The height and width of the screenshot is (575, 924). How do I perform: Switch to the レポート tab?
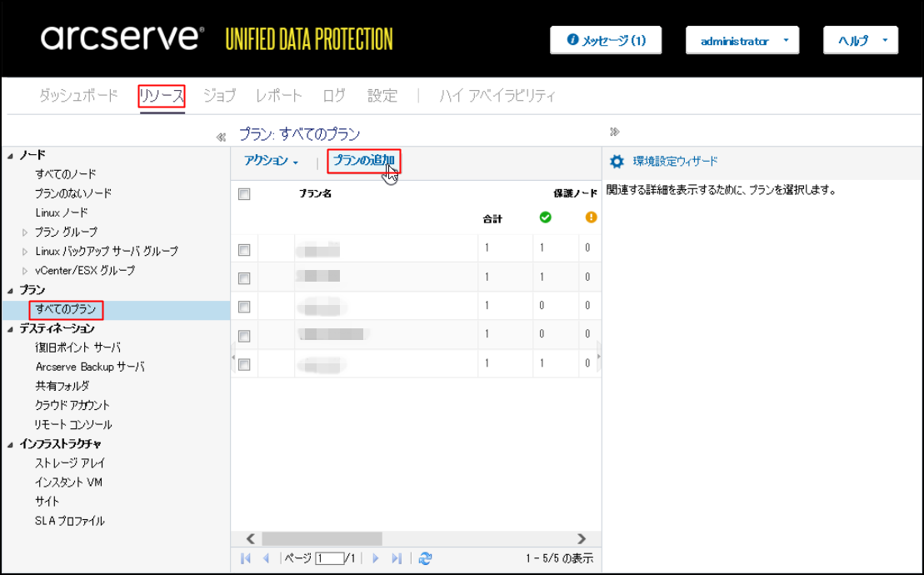tap(279, 96)
